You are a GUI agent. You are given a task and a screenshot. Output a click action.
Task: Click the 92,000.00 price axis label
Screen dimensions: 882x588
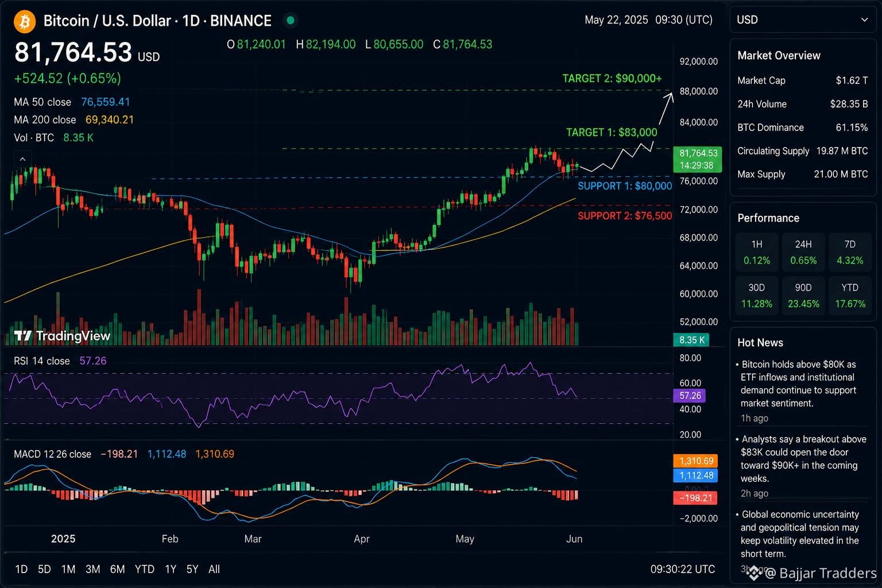click(x=698, y=61)
